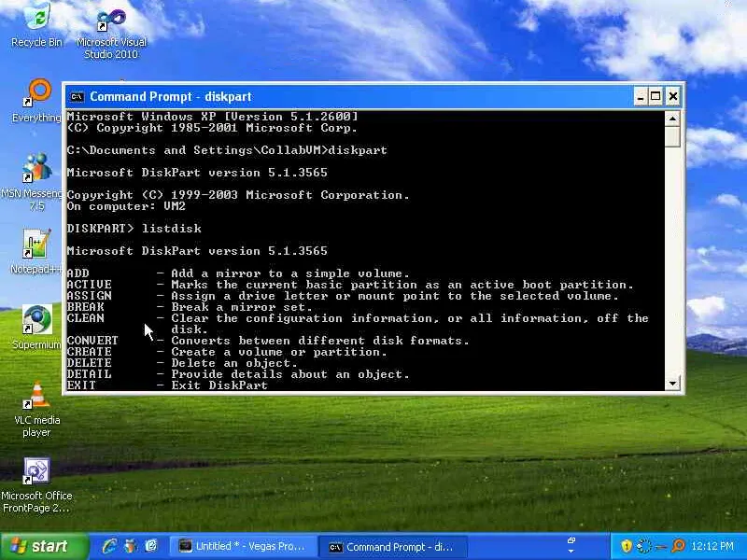
Task: Click the 12:12 PM system clock
Action: click(712, 546)
